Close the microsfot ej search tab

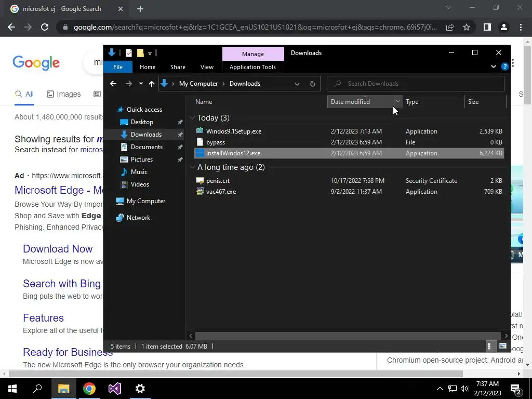(121, 9)
